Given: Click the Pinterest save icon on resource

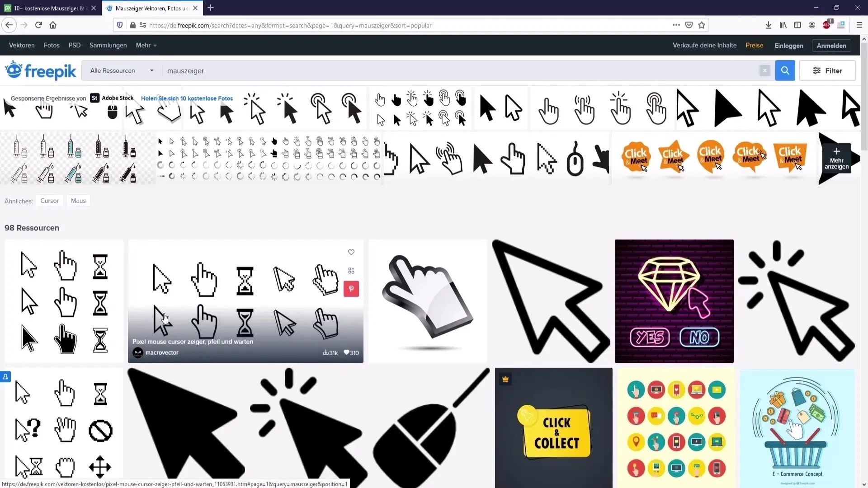Looking at the screenshot, I should pyautogui.click(x=350, y=289).
